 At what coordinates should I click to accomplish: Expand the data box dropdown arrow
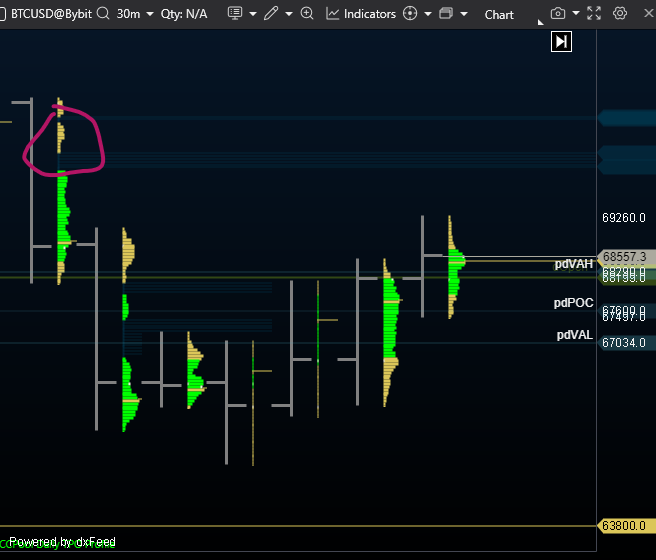[253, 14]
